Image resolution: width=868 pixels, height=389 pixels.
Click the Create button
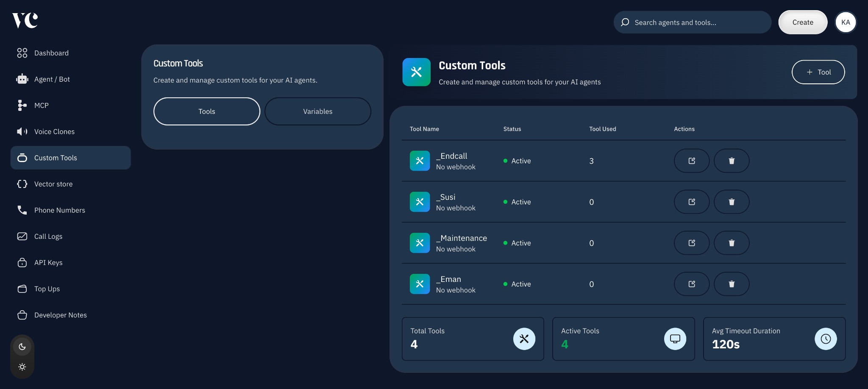[802, 22]
